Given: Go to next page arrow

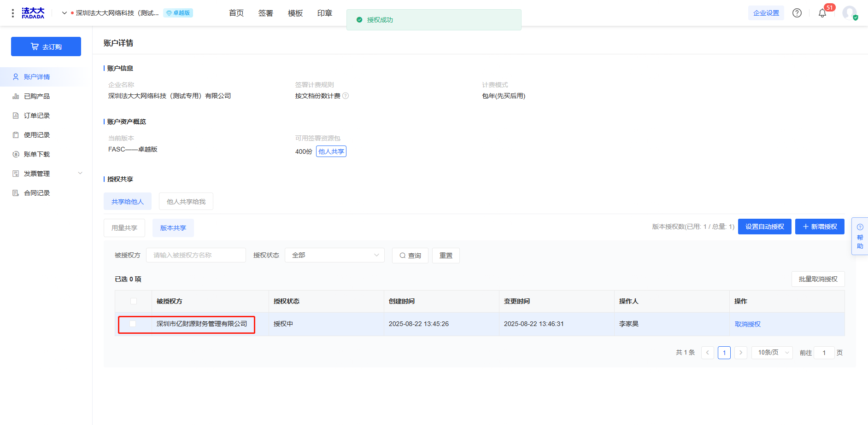Looking at the screenshot, I should click(x=741, y=353).
